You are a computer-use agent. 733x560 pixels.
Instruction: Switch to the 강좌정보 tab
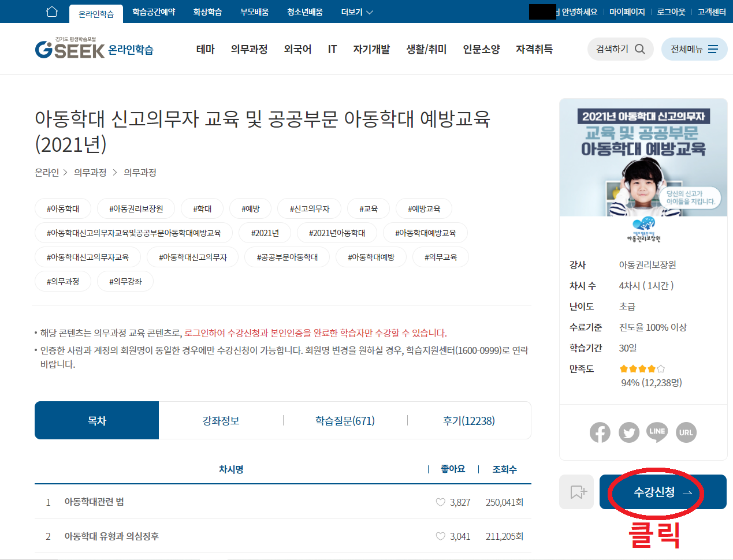(221, 420)
